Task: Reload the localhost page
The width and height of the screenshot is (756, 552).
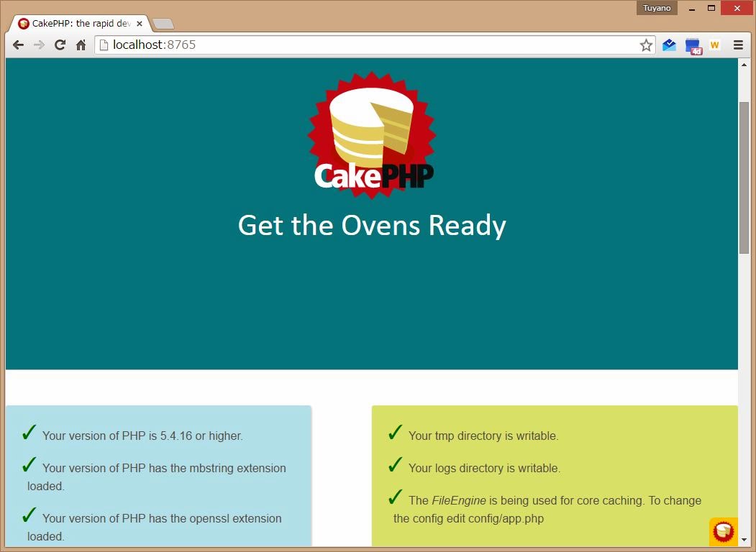Action: (x=60, y=45)
